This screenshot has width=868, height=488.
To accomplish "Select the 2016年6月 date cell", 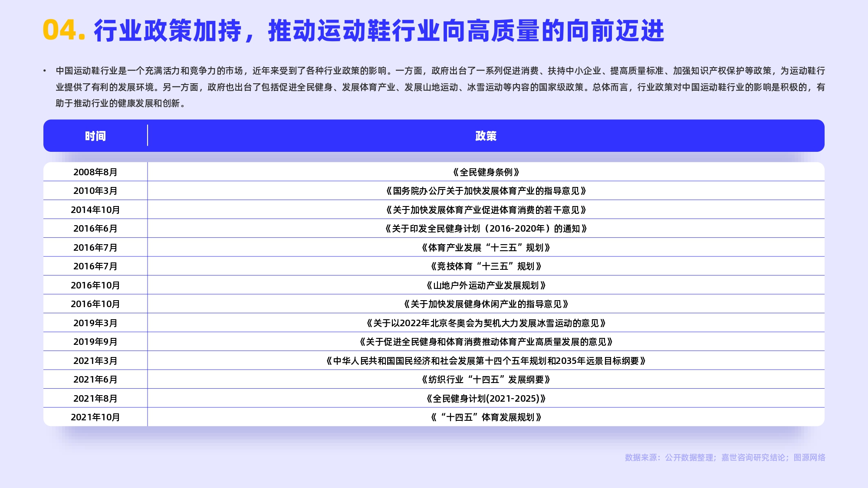I will pos(95,229).
